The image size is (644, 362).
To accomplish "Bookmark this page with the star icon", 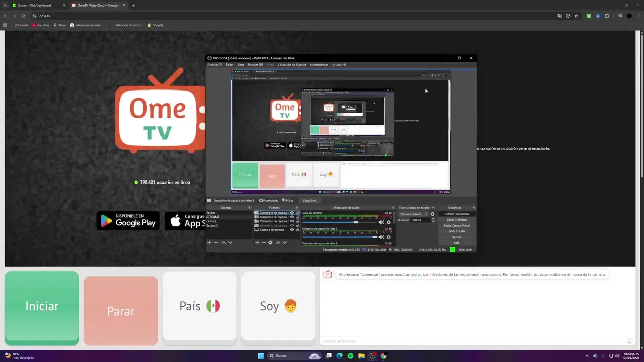I will click(x=576, y=16).
